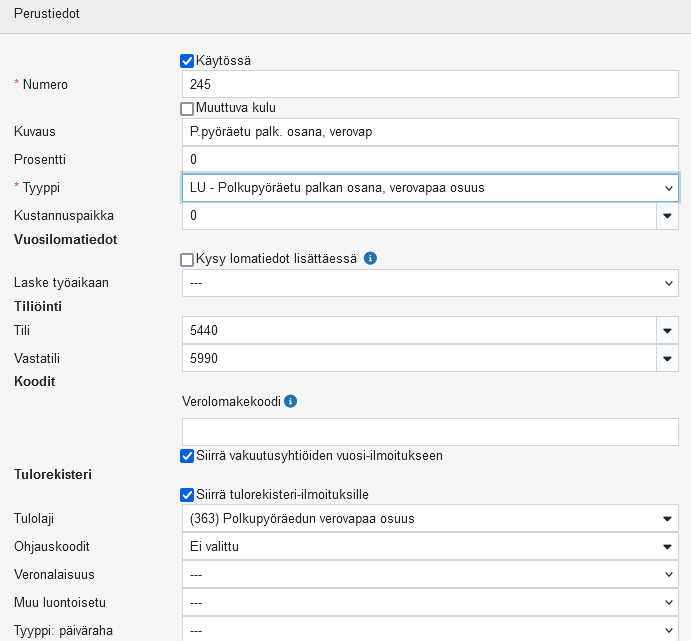Tick Kysy lomatiedot lisättäessä checkbox
The image size is (691, 641).
[187, 260]
